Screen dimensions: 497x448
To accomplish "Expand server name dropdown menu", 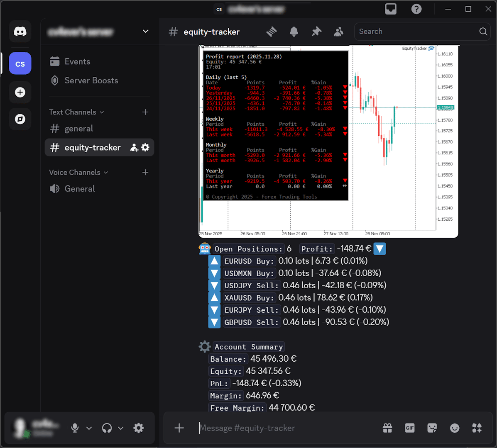I will (x=145, y=32).
